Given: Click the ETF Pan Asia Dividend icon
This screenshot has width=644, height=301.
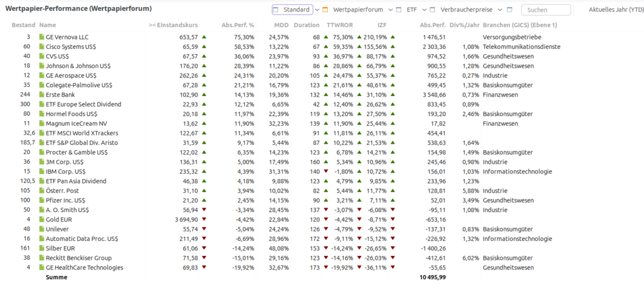Looking at the screenshot, I should pos(41,181).
